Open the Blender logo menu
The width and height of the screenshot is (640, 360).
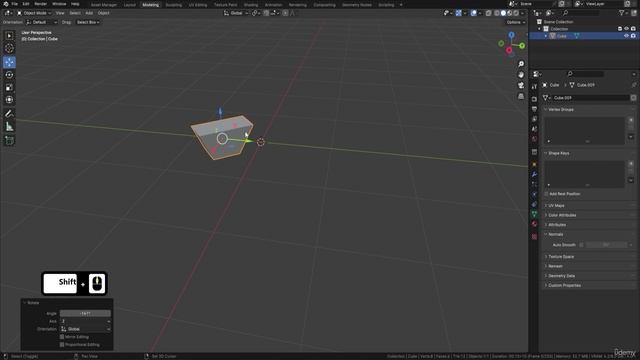(6, 4)
